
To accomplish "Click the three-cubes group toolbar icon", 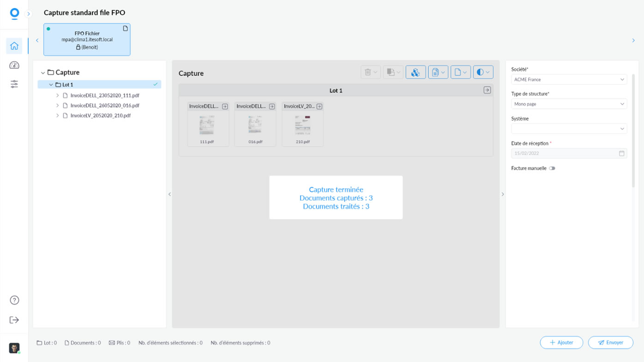I will 415,72.
